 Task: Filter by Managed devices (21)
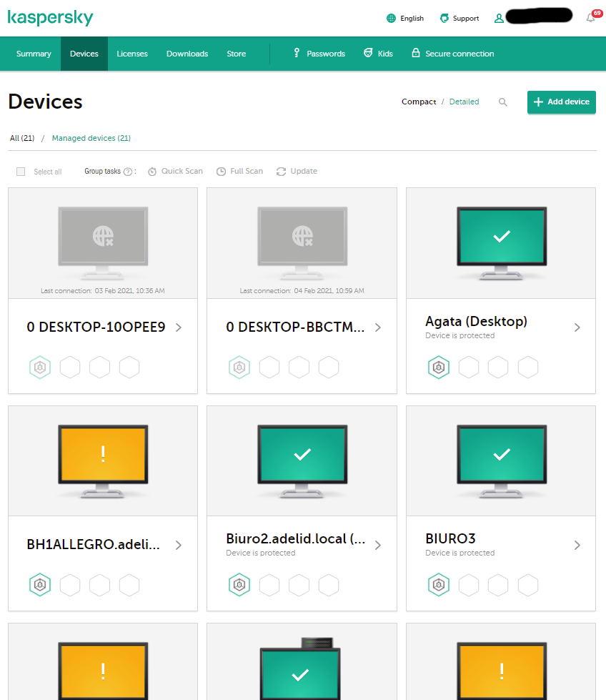click(x=91, y=139)
